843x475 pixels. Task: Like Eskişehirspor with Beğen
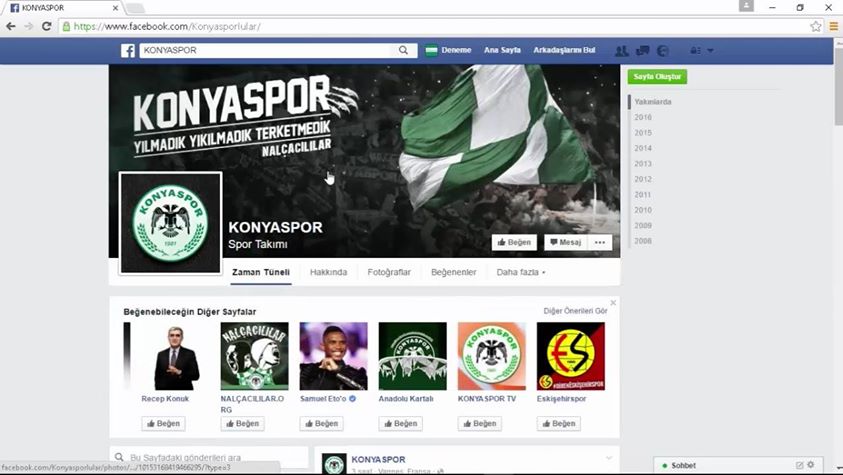tap(559, 423)
